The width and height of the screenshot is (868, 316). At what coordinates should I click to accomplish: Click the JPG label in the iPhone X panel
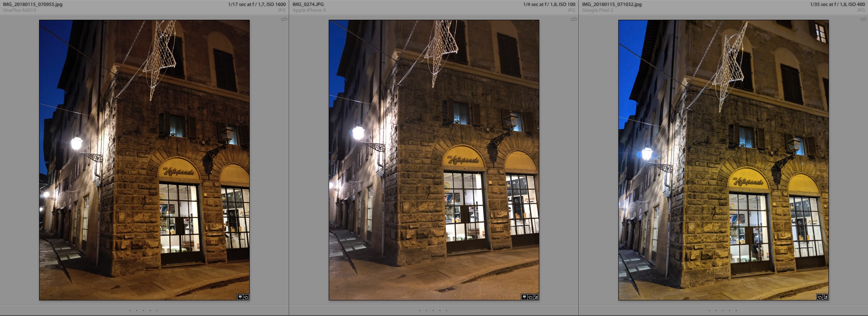tap(571, 10)
